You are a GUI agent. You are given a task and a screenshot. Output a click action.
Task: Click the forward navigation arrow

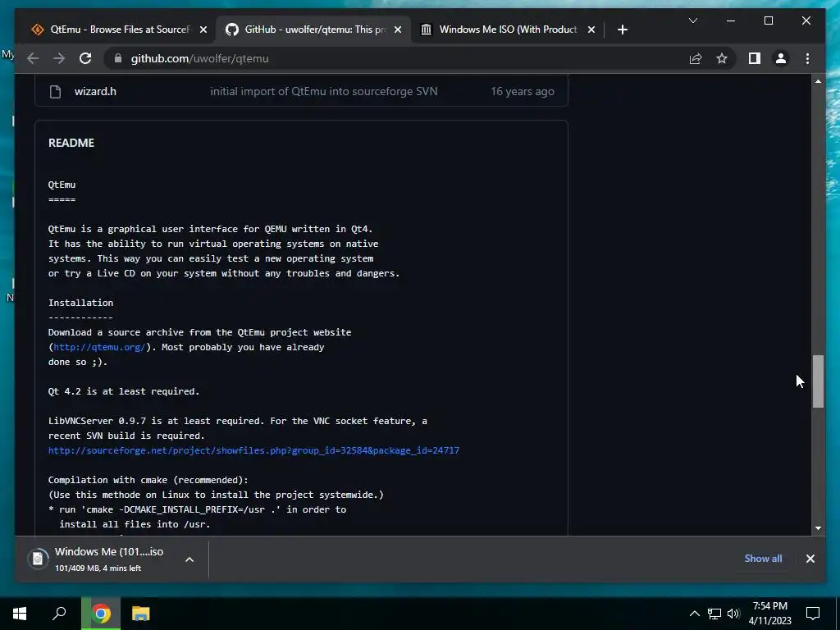point(59,58)
